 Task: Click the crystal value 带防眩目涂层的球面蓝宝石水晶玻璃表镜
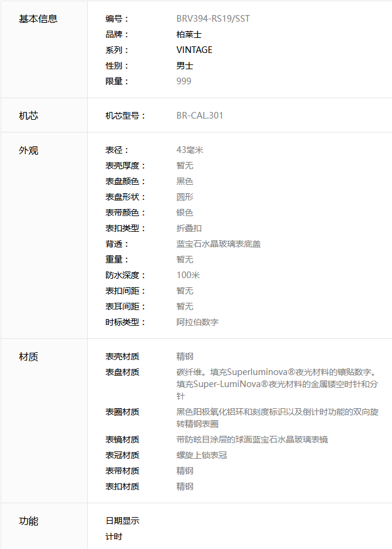252,439
